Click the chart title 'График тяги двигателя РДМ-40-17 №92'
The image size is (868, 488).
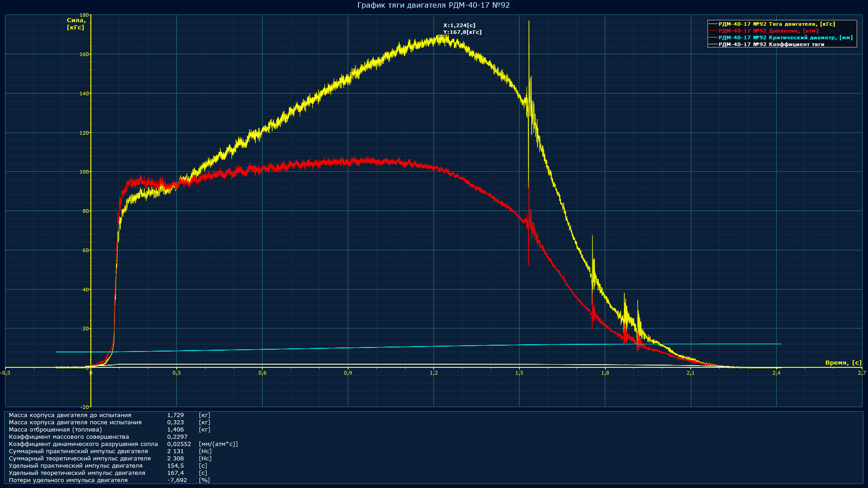[434, 5]
